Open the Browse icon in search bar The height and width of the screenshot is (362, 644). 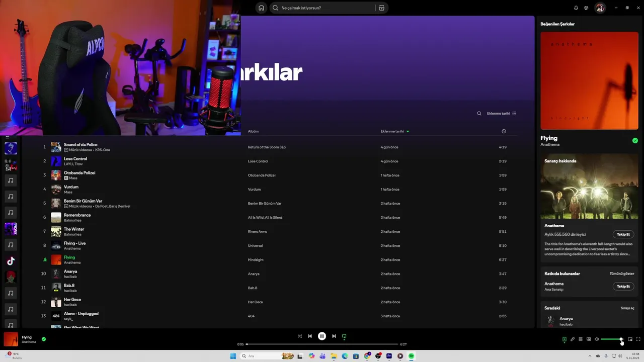tap(381, 8)
